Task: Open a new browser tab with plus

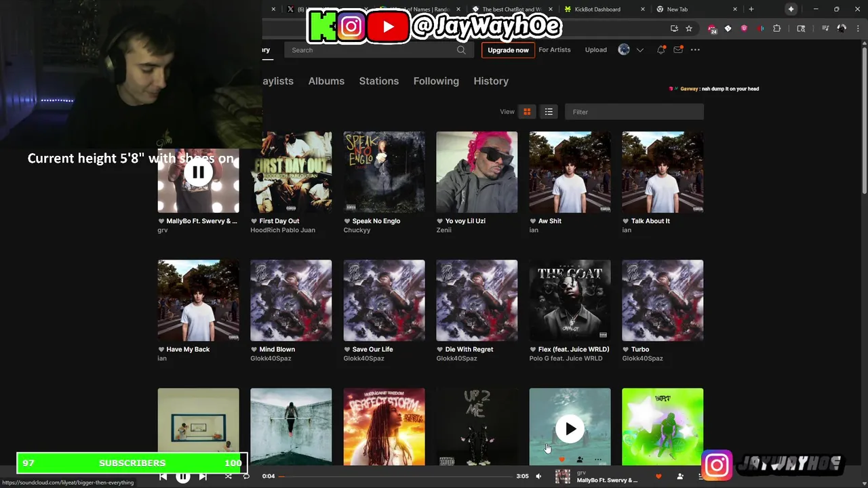Action: [751, 9]
